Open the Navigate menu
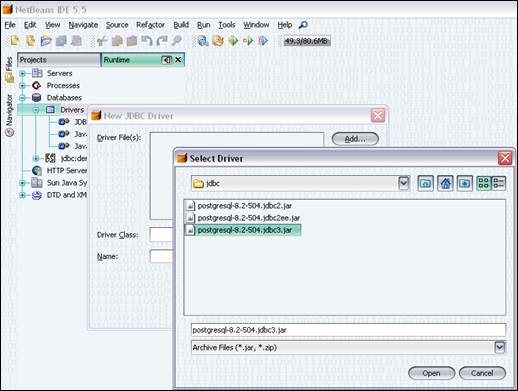The width and height of the screenshot is (518, 391). [x=83, y=25]
